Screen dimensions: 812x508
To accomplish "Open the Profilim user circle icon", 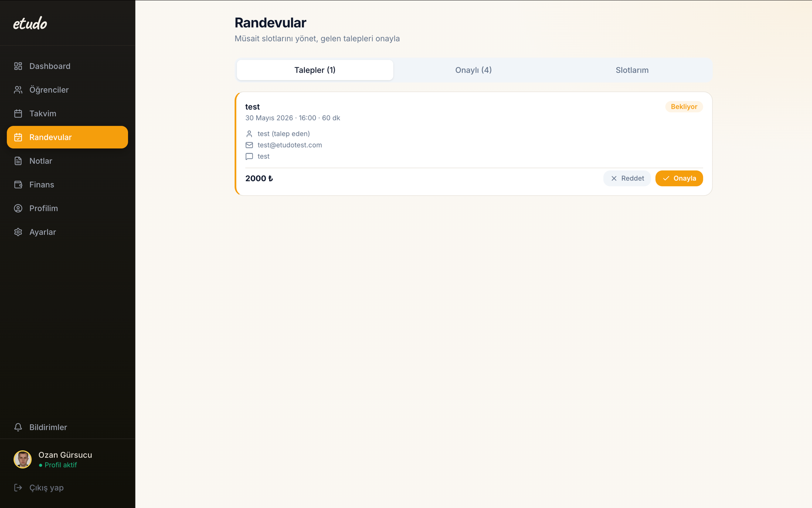I will point(18,208).
